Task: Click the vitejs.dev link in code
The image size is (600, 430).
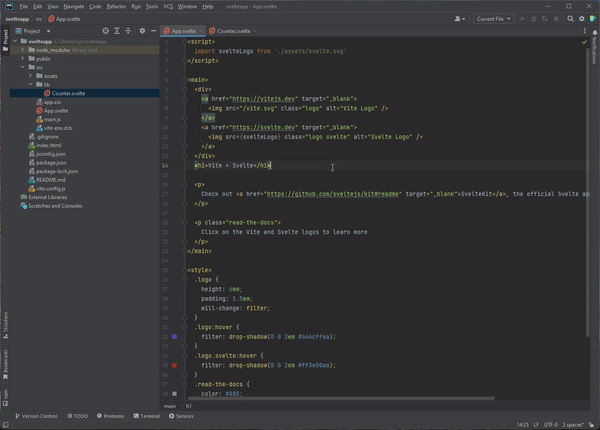Action: tap(264, 99)
